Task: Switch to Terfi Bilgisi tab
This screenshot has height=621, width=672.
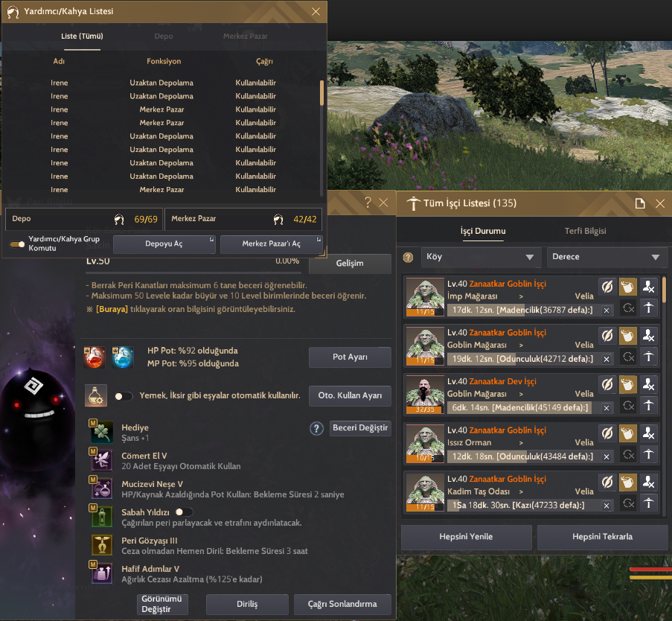Action: click(585, 231)
